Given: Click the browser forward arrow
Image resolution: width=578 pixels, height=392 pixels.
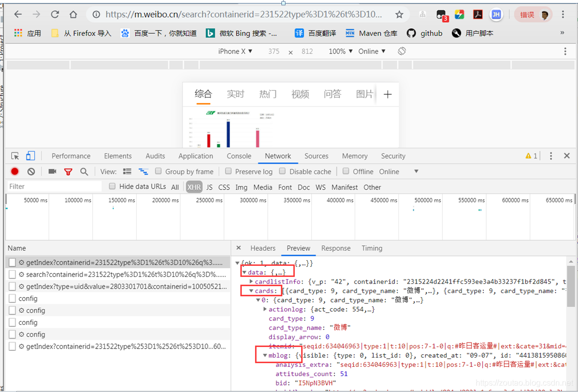Looking at the screenshot, I should point(36,15).
